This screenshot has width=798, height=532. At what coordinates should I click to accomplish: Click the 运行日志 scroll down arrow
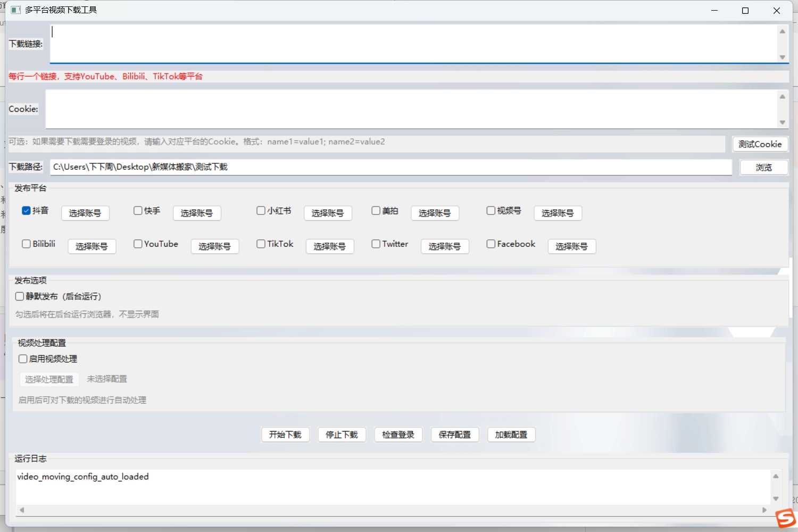click(x=776, y=498)
